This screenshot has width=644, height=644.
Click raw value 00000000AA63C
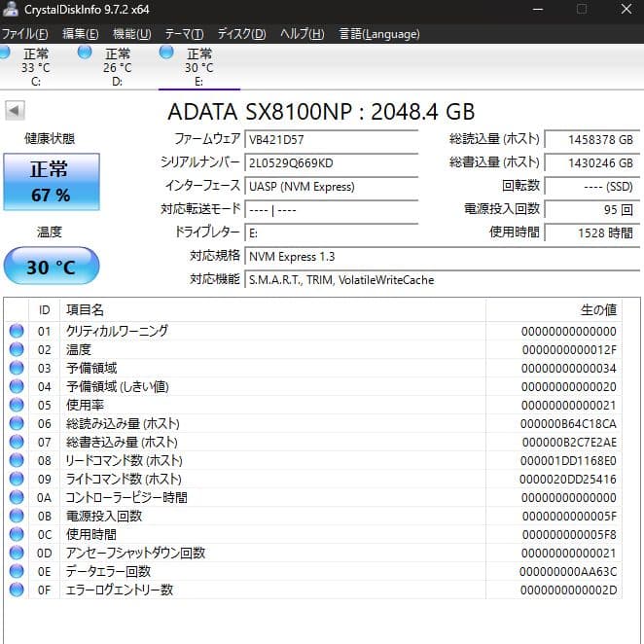[567, 572]
